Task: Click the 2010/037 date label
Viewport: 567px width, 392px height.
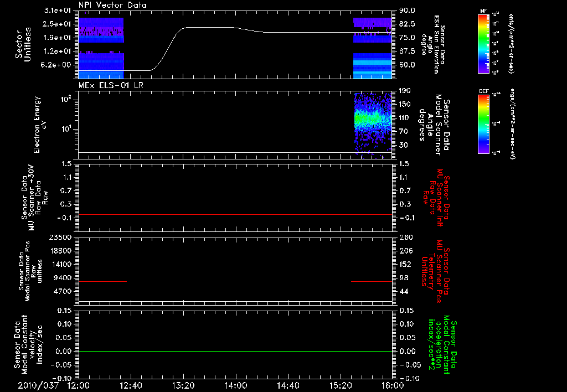Action: 38,386
